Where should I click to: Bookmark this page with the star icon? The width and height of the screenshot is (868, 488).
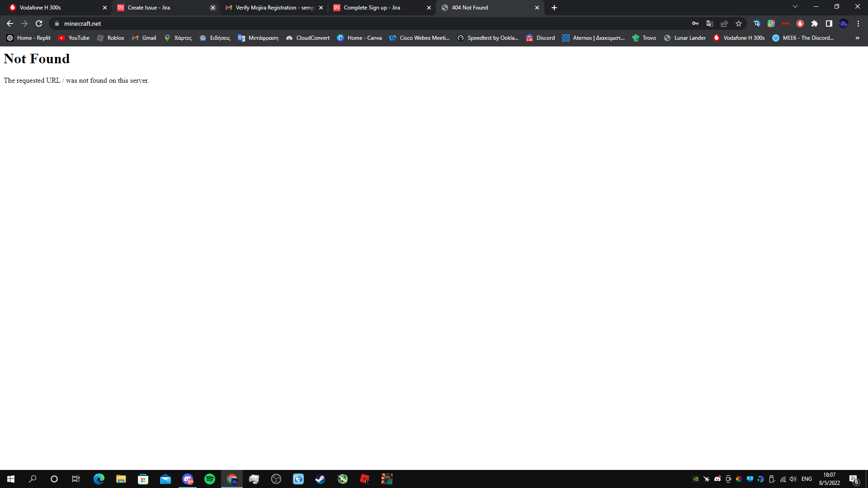click(739, 23)
